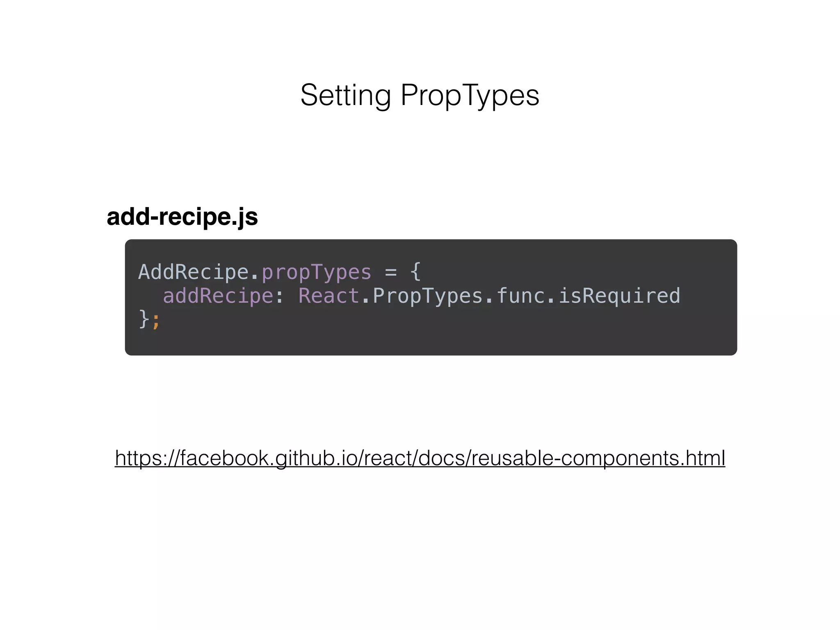The image size is (840, 630).
Task: Click the opening curly brace in the code
Action: point(415,272)
